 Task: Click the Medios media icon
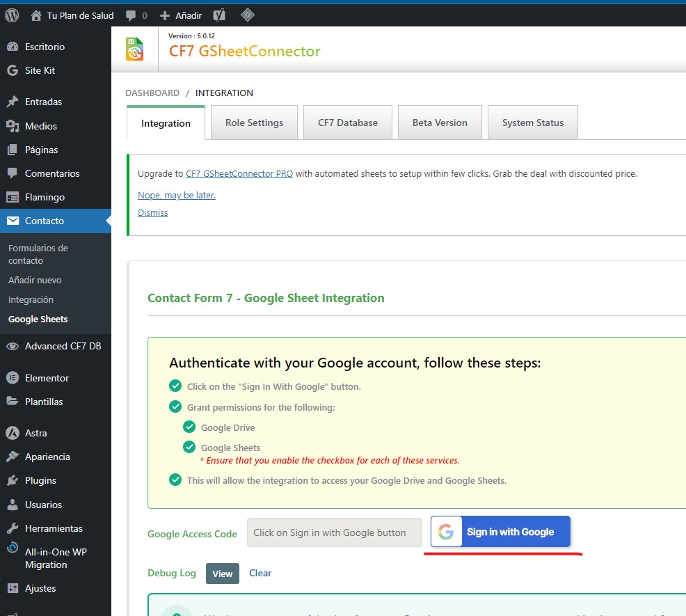coord(13,126)
